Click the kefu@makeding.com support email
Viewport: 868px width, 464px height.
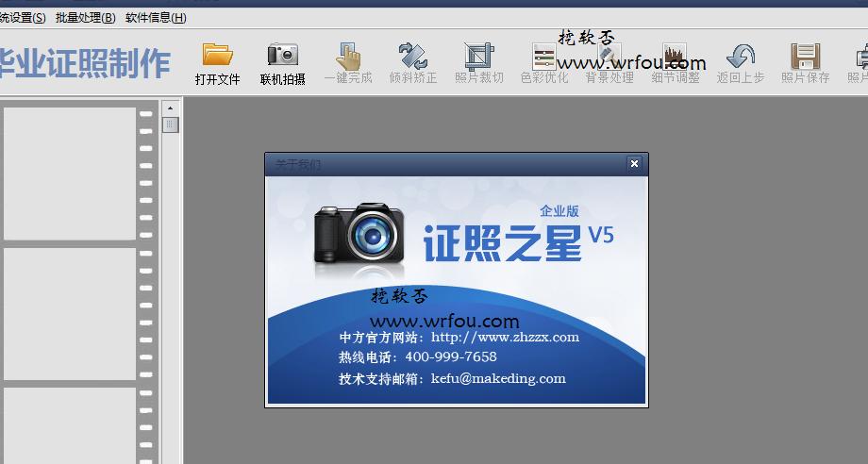click(498, 378)
